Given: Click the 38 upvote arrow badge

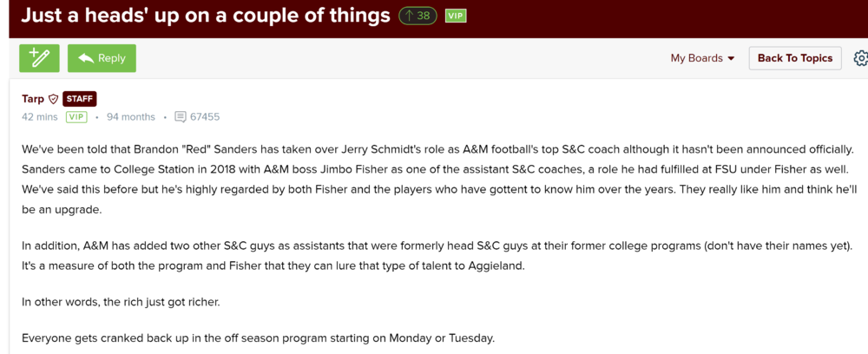Looking at the screenshot, I should [418, 16].
